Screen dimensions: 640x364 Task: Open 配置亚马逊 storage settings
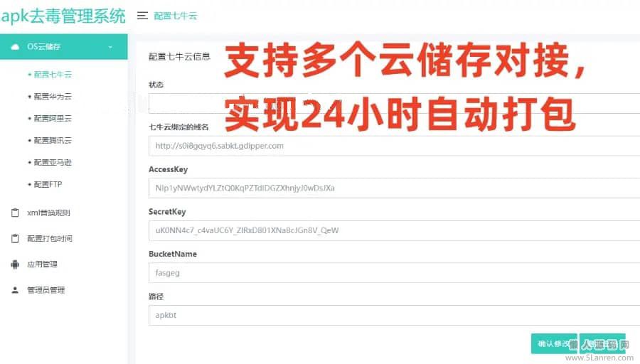point(53,162)
